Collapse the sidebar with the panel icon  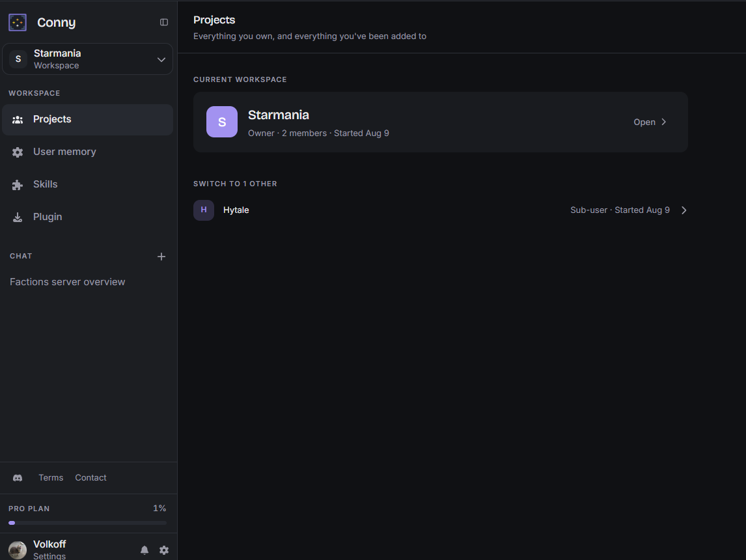pyautogui.click(x=163, y=22)
